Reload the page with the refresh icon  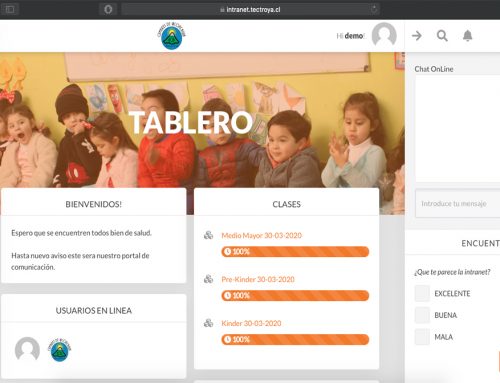[x=374, y=9]
